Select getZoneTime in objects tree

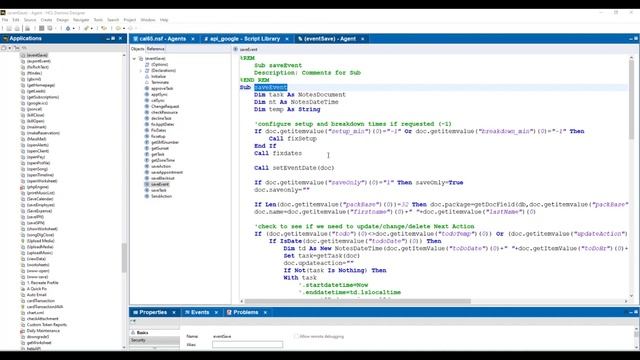[x=163, y=160]
